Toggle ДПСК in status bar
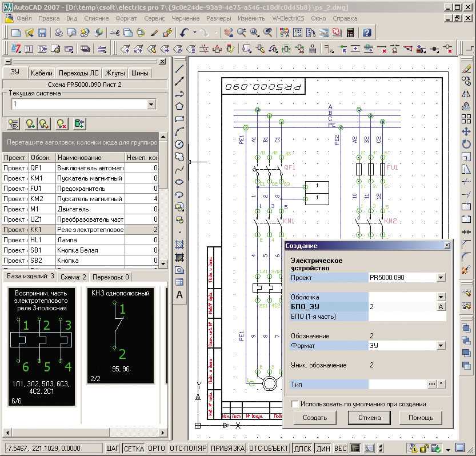Screen dimensions: 476x456 pyautogui.click(x=303, y=448)
